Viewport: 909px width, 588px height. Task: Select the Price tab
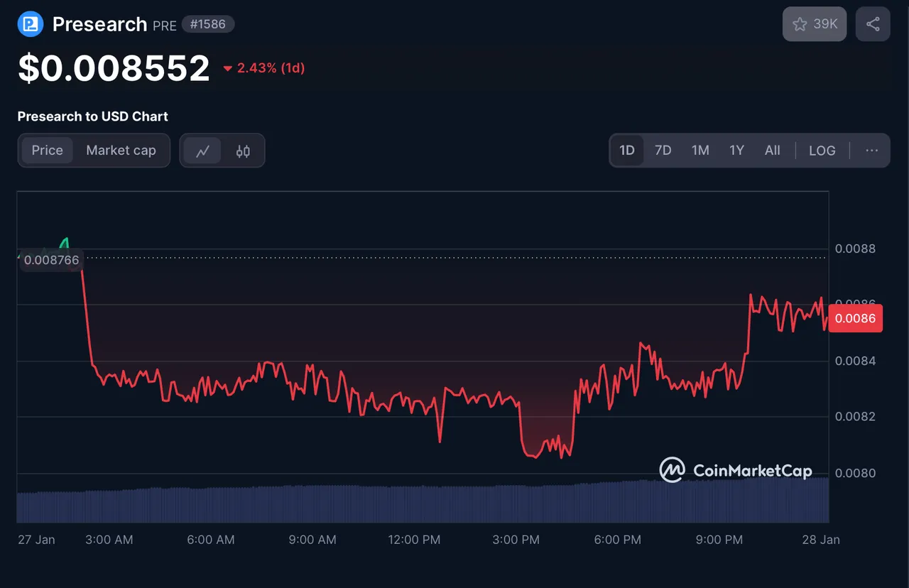coord(48,151)
